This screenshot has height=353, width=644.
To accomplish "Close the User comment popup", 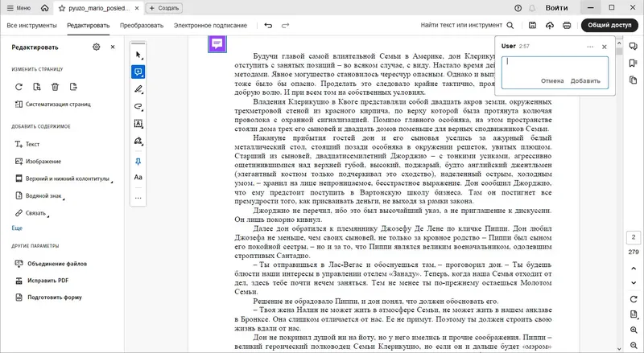I will pos(605,47).
